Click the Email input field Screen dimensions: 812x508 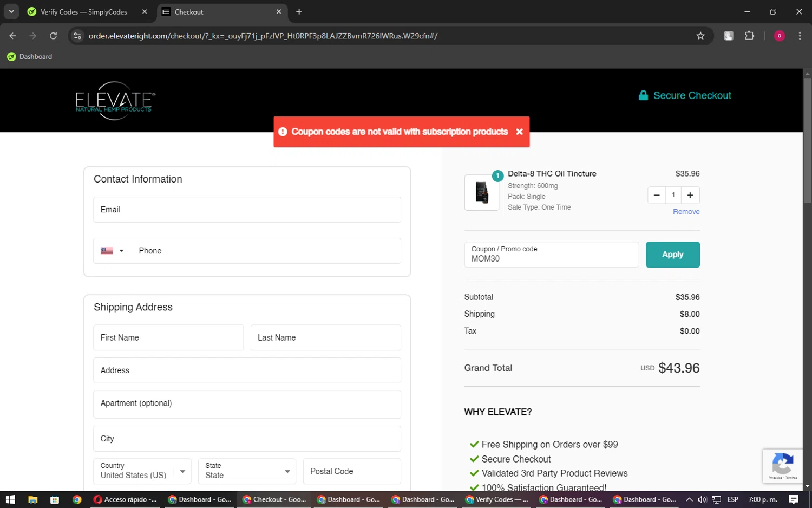tap(247, 210)
